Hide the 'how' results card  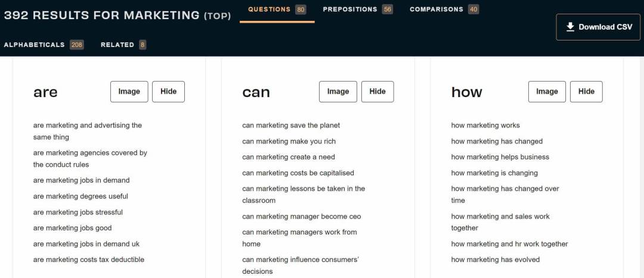pyautogui.click(x=586, y=92)
